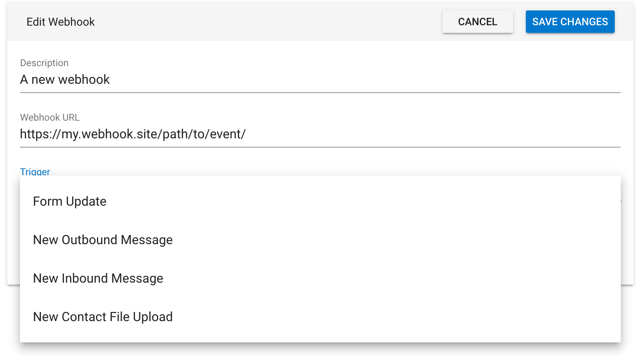Click the Description field label
This screenshot has height=356, width=644.
tap(44, 63)
